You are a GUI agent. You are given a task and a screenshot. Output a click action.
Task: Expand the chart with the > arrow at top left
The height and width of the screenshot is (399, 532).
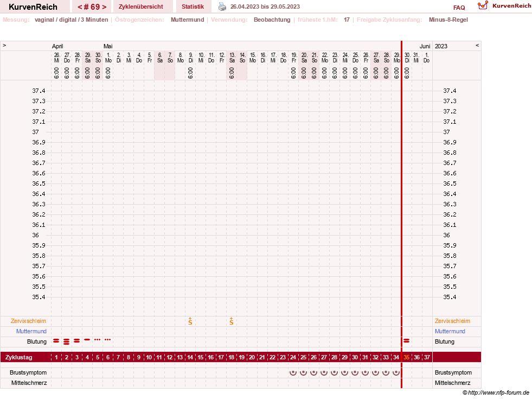point(4,45)
